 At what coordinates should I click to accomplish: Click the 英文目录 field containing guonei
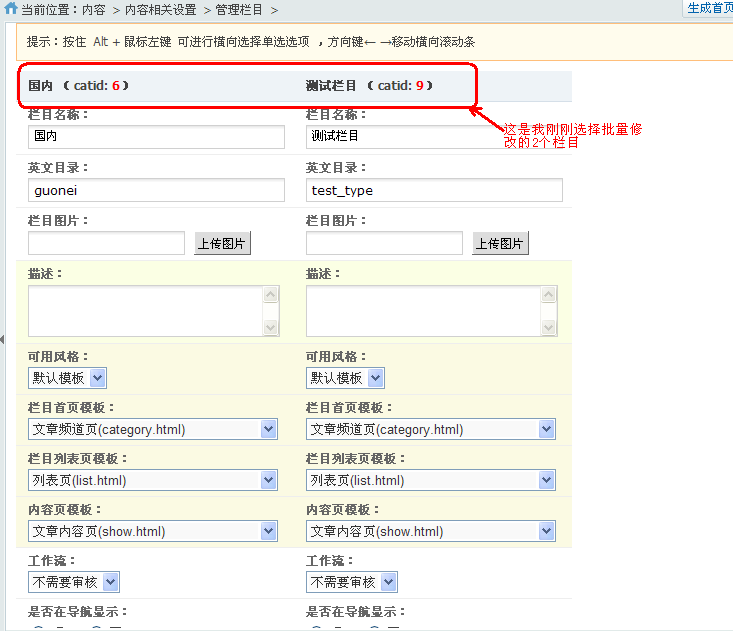click(156, 190)
